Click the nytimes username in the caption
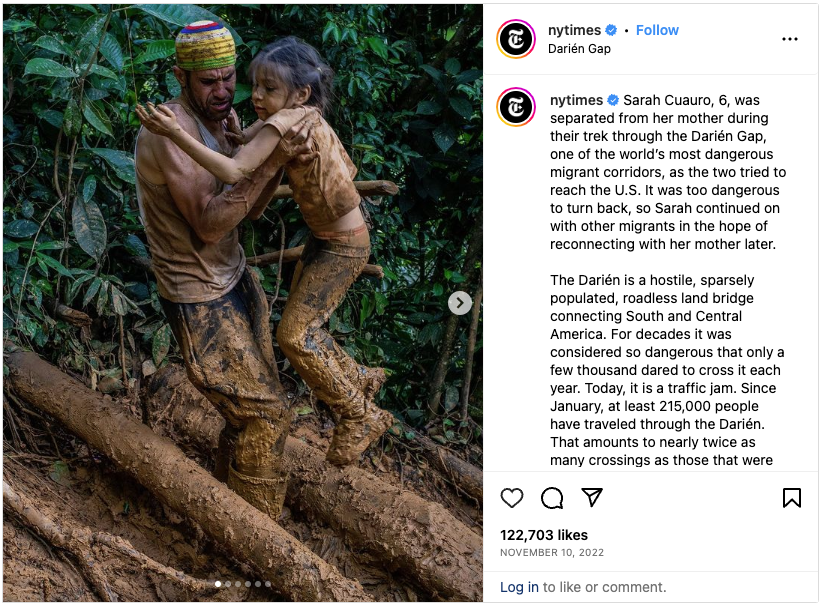Image resolution: width=823 pixels, height=608 pixels. (576, 100)
